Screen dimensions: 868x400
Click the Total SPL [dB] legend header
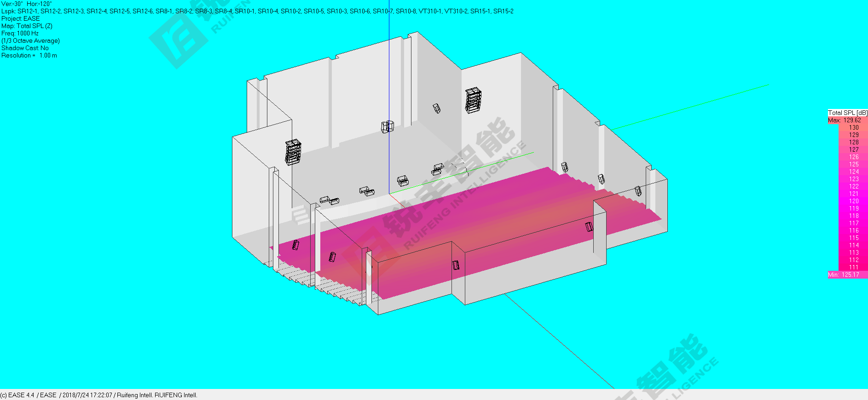click(x=847, y=113)
